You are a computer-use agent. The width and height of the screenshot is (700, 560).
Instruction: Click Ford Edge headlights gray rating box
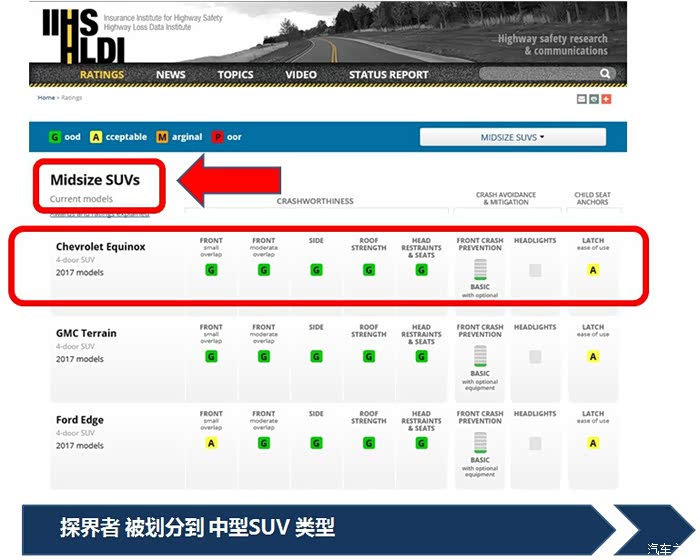[535, 443]
